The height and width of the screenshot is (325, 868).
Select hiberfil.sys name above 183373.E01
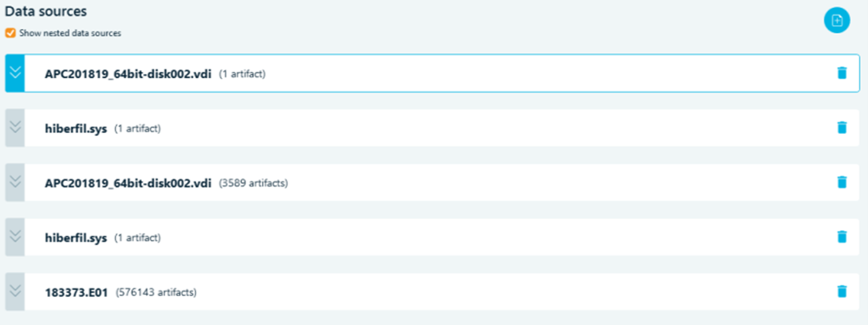coord(76,238)
